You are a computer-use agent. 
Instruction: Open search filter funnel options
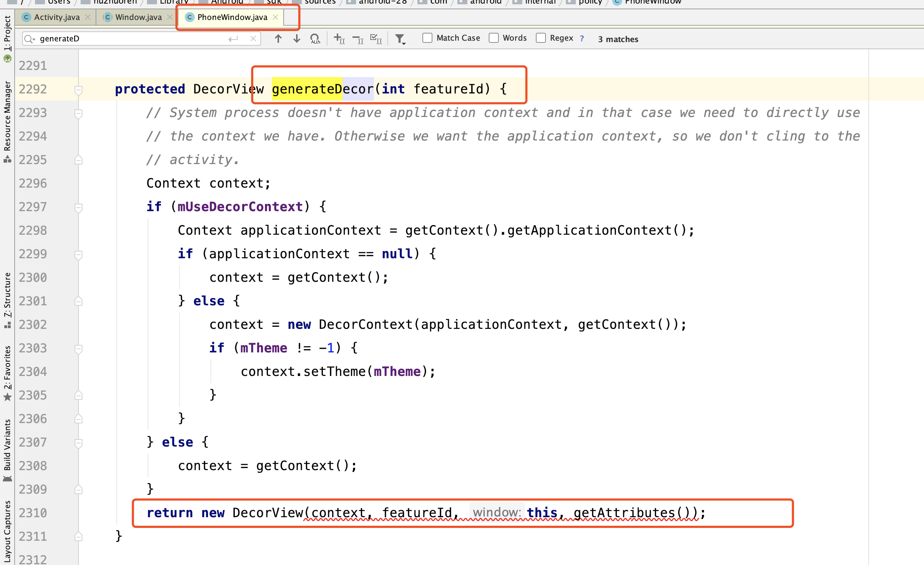[x=400, y=39]
